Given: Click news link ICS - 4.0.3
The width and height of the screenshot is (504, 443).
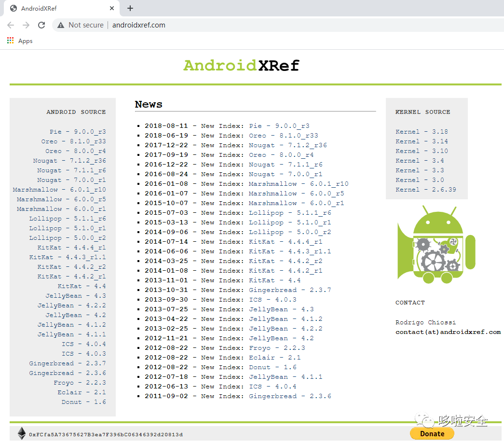Looking at the screenshot, I should pyautogui.click(x=272, y=300).
